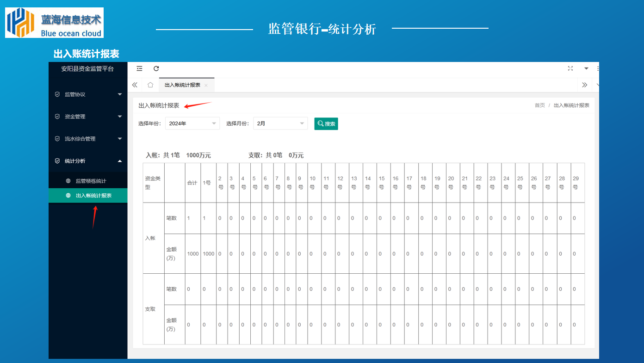The height and width of the screenshot is (363, 644).
Task: Collapse the 统计分析 menu
Action: 88,161
